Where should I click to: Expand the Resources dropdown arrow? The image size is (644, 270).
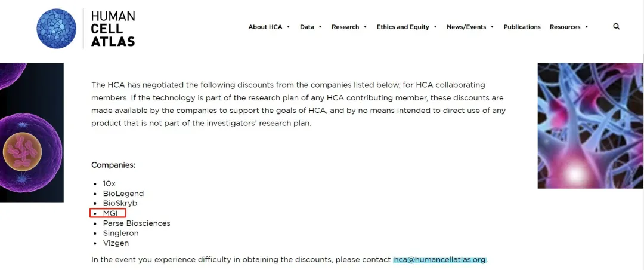[587, 27]
